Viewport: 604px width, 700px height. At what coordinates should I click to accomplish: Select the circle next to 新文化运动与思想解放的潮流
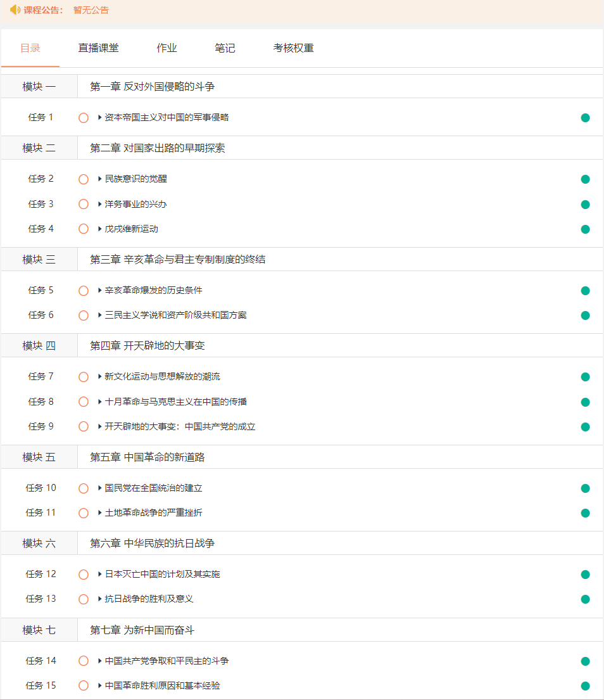click(83, 376)
